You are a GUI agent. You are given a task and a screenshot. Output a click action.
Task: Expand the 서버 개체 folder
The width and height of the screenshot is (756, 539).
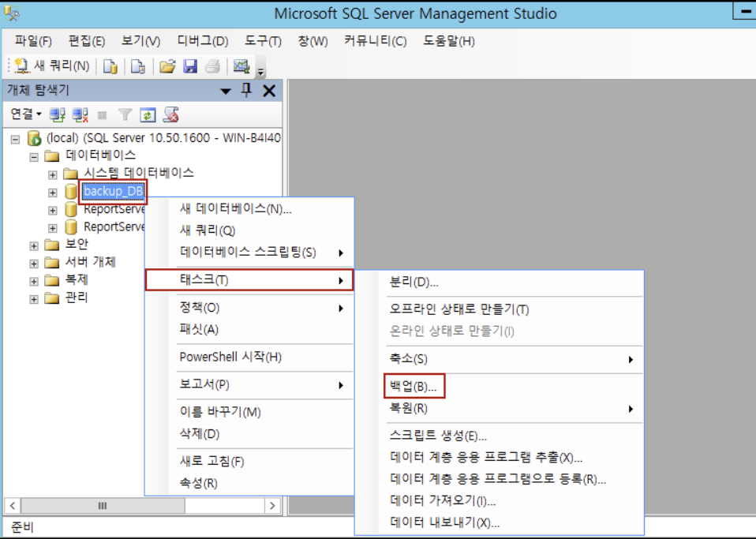click(34, 264)
